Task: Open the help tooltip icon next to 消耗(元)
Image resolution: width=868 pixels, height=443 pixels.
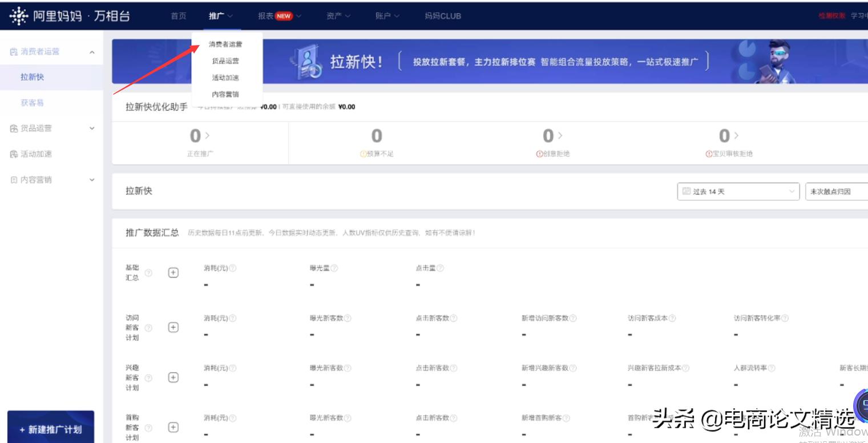Action: (233, 267)
